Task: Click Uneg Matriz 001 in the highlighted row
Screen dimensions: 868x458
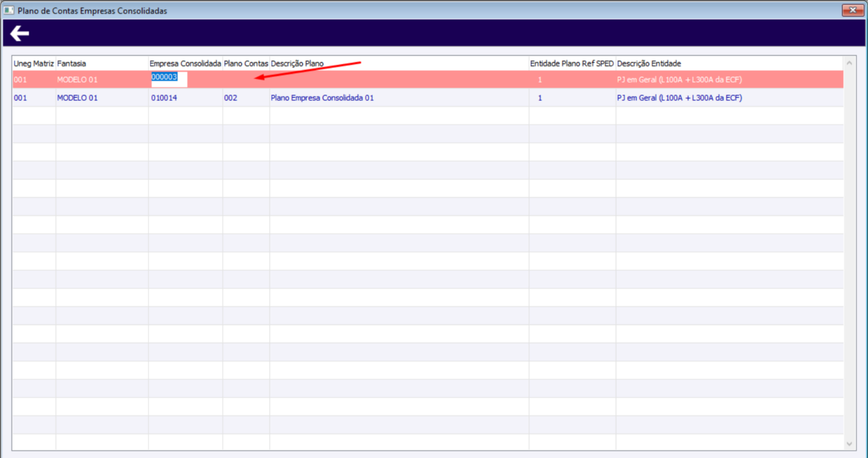Action: (20, 80)
